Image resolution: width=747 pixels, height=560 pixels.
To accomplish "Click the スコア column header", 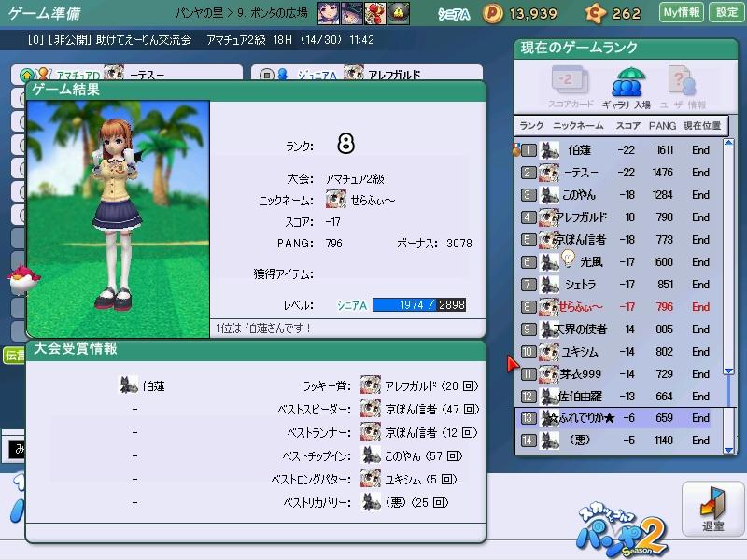I will (627, 126).
